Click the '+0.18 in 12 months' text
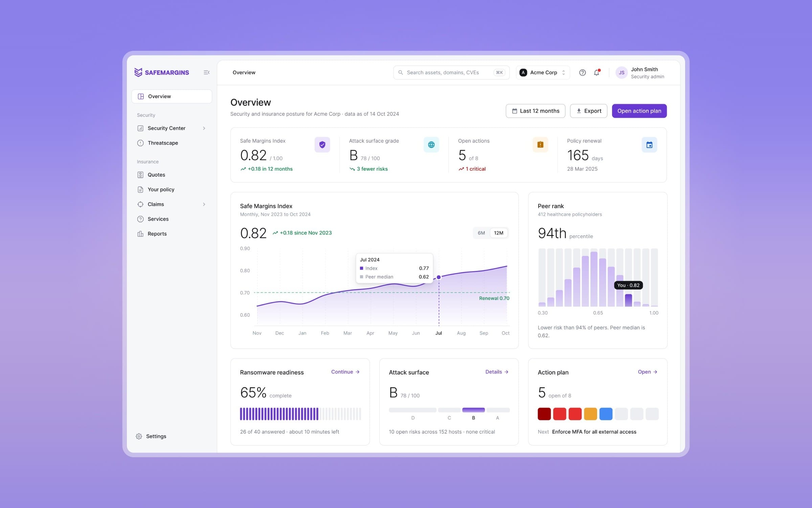Screen dimensions: 812x508 (x=270, y=169)
